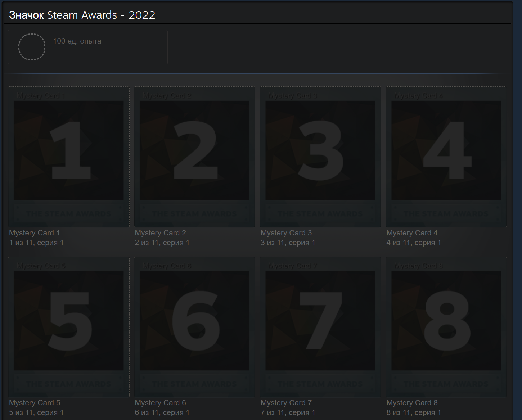Click the 'Значок Steam Awards - 2022' heading
The height and width of the screenshot is (420, 522).
82,15
